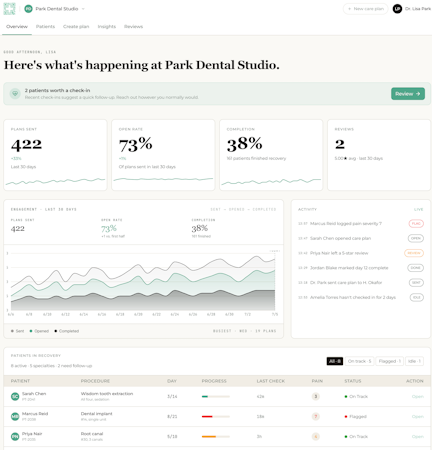The height and width of the screenshot is (450, 432).
Task: Click Marcus Reid's red progress bar
Action: 215,416
